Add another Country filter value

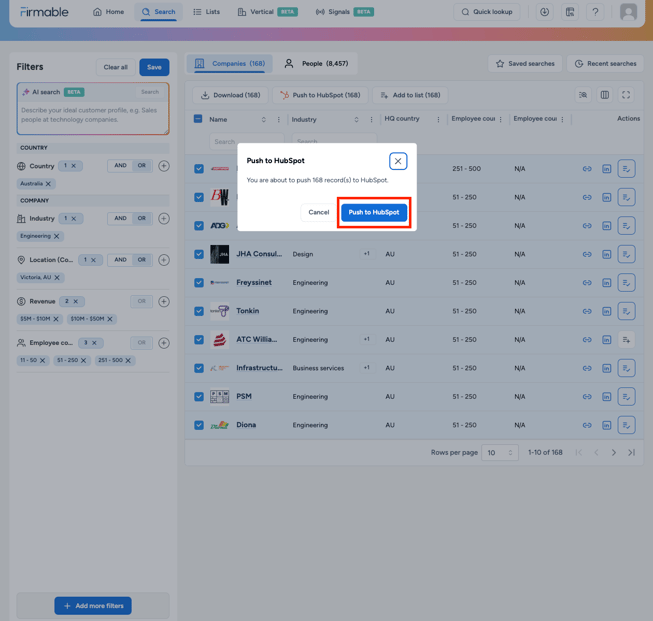point(164,166)
